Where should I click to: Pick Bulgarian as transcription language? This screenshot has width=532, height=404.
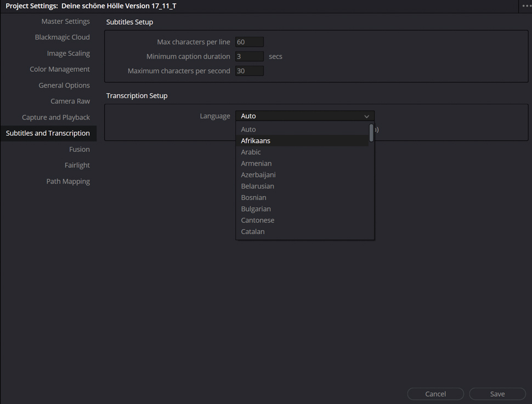(x=256, y=209)
